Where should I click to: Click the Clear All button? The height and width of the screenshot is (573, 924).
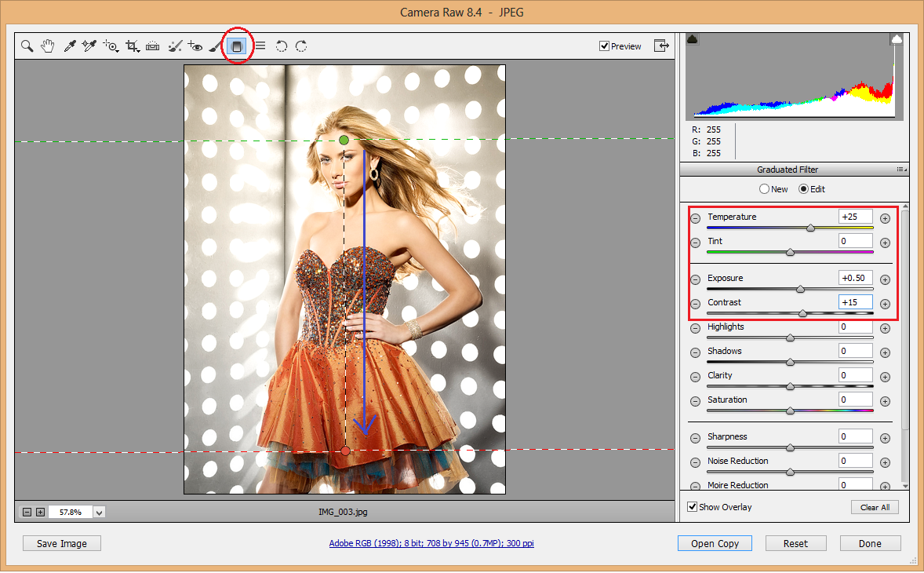875,506
